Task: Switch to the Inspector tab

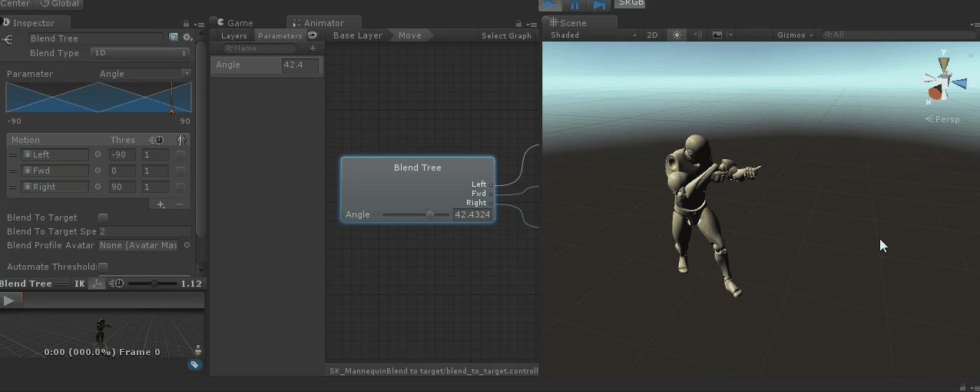Action: coord(35,23)
